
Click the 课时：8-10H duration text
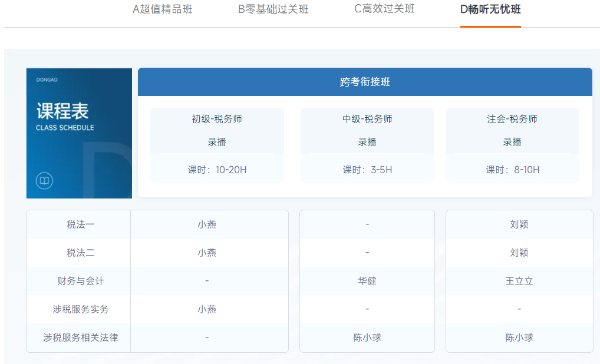coord(512,170)
